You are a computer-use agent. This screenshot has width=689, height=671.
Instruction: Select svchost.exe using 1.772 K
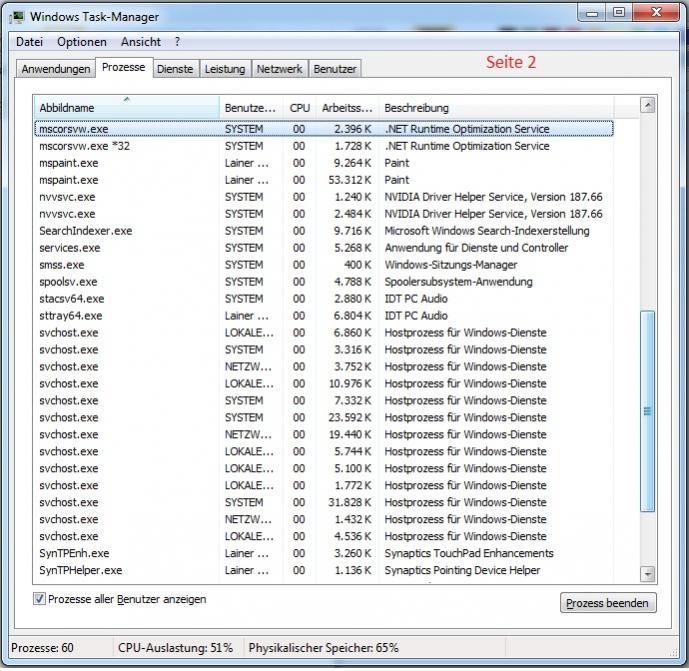(x=324, y=486)
